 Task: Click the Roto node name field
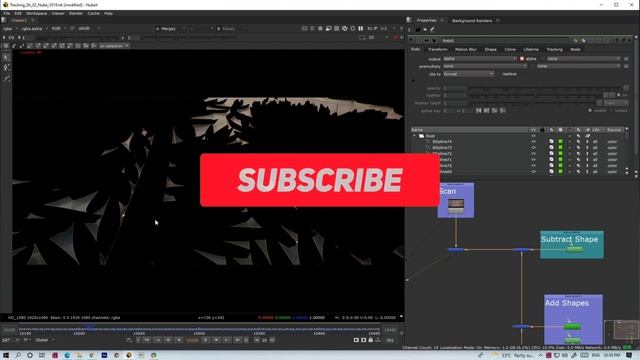pos(506,41)
